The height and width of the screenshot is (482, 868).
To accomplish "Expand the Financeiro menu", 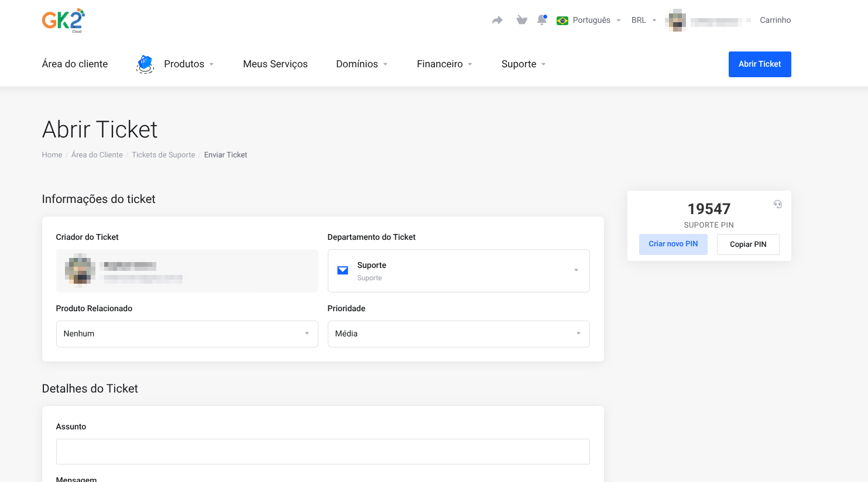I will pos(444,64).
